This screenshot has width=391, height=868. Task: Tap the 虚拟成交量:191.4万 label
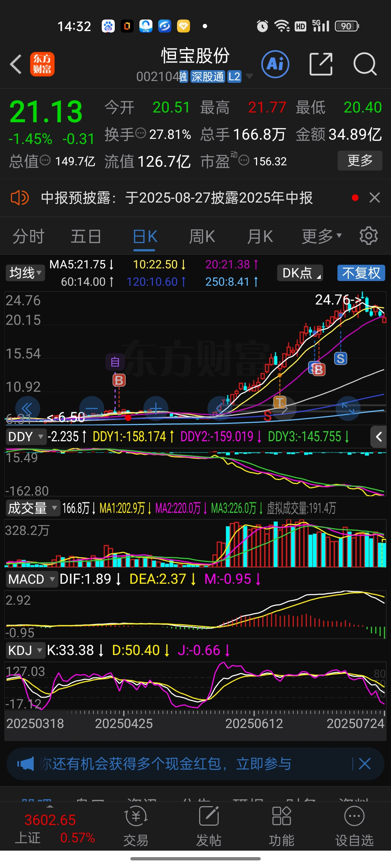coord(301,508)
